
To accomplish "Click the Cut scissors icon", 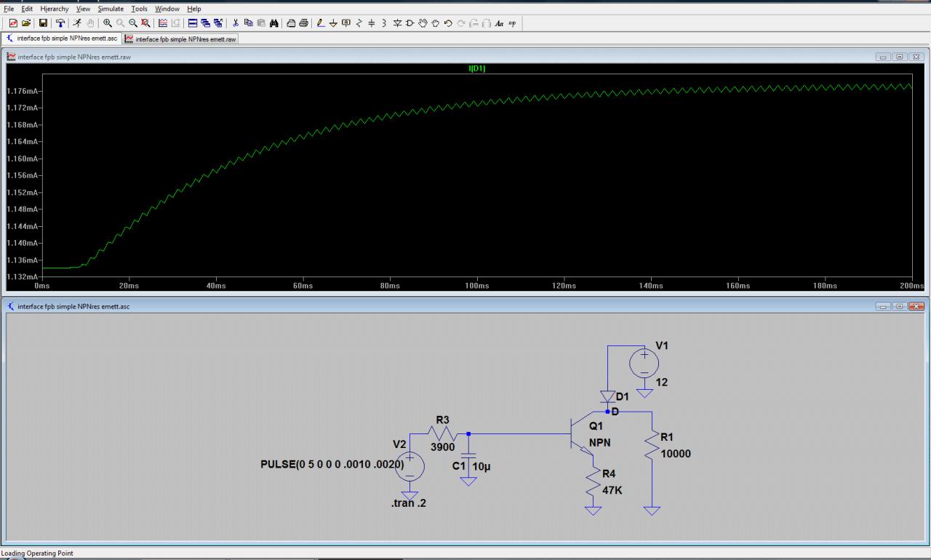I will click(236, 23).
